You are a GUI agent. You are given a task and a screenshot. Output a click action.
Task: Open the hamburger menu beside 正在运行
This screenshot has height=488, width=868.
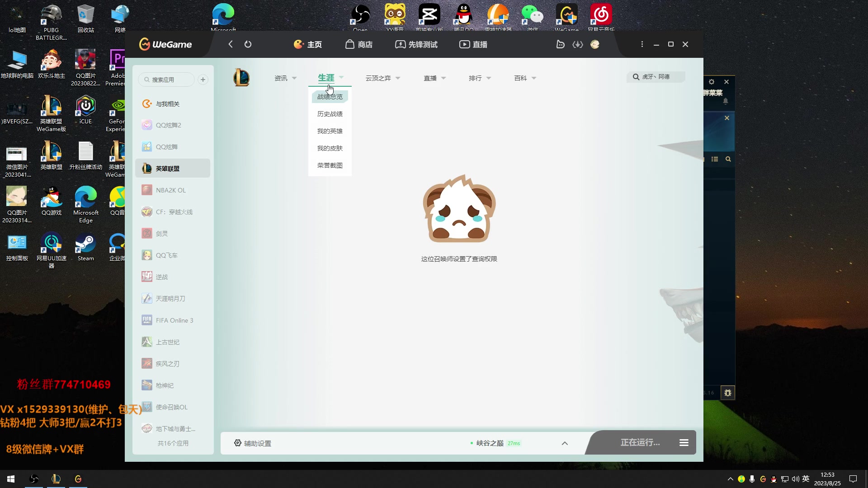[684, 443]
